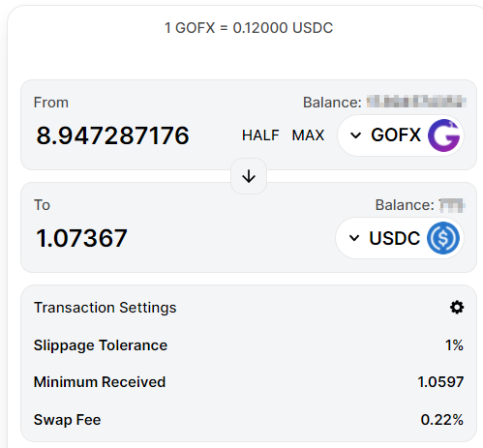
Task: Set the amount to HALF of balance
Action: (260, 135)
